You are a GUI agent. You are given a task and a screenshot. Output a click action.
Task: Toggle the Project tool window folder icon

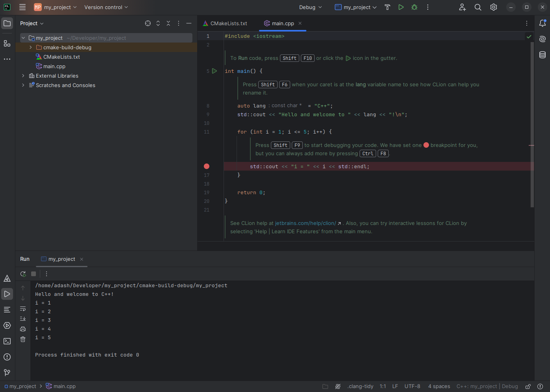pos(7,23)
